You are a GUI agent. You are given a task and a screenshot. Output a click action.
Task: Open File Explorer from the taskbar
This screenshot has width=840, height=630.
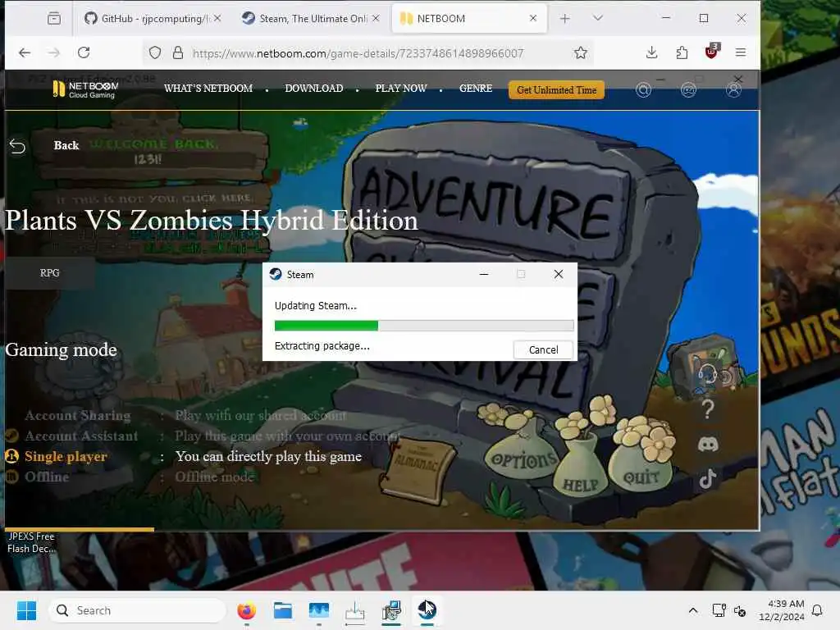[x=282, y=610]
